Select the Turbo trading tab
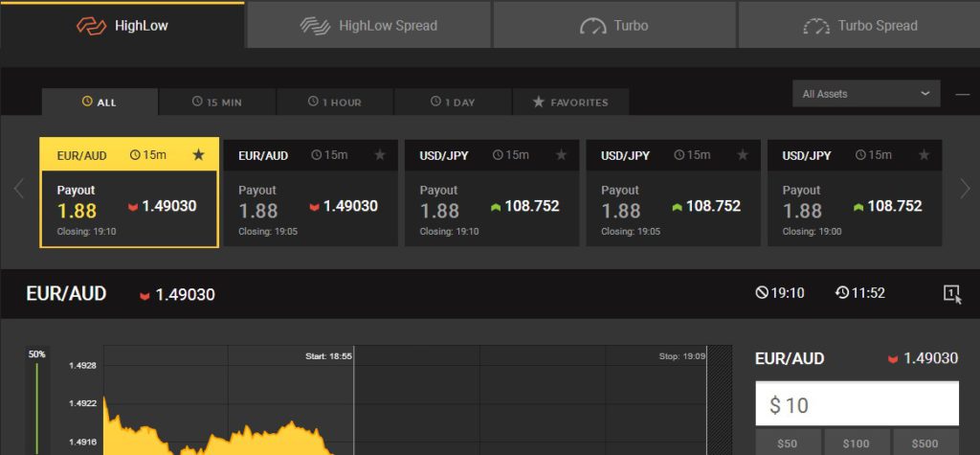The image size is (980, 455). click(x=614, y=25)
